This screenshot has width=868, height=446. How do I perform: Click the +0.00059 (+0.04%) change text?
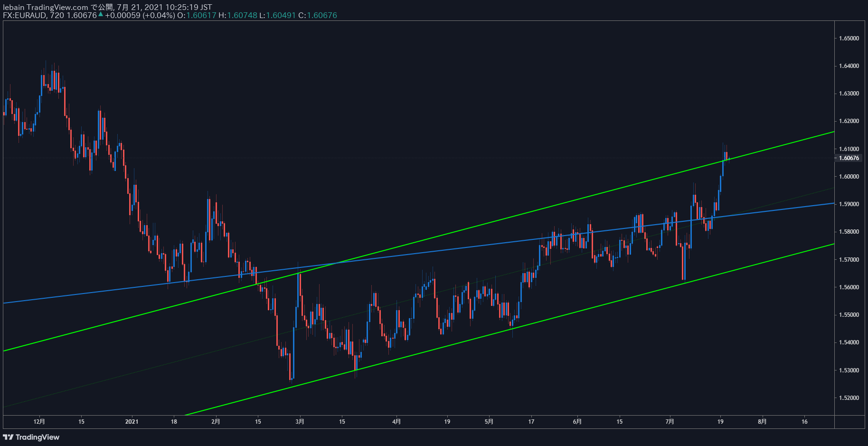pos(140,15)
